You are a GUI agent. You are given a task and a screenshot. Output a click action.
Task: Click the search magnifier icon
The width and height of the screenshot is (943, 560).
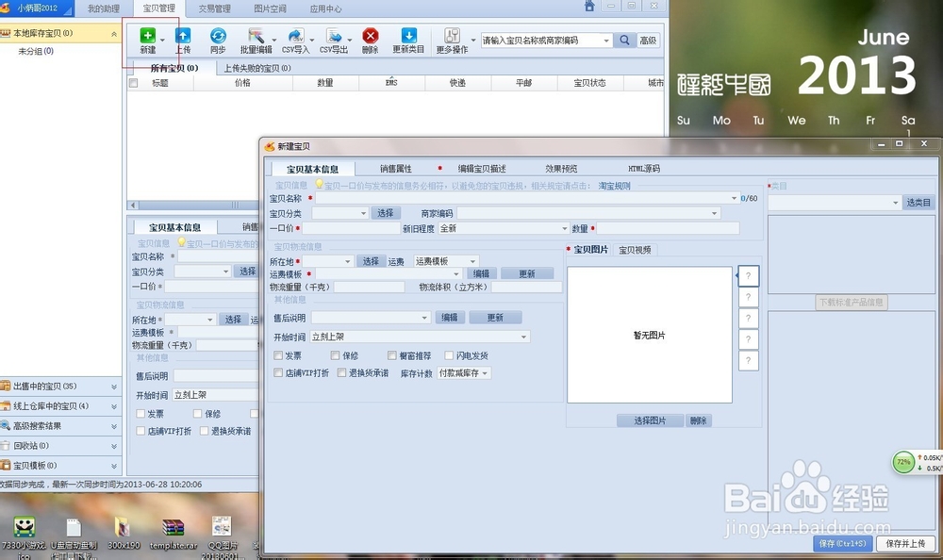point(623,41)
